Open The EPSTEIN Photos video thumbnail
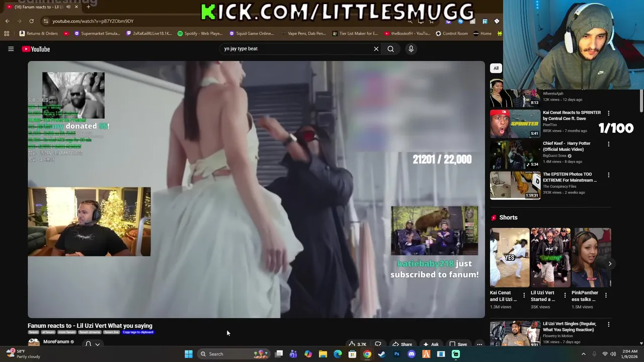Screen dimensions: 644x362 click(x=515, y=186)
